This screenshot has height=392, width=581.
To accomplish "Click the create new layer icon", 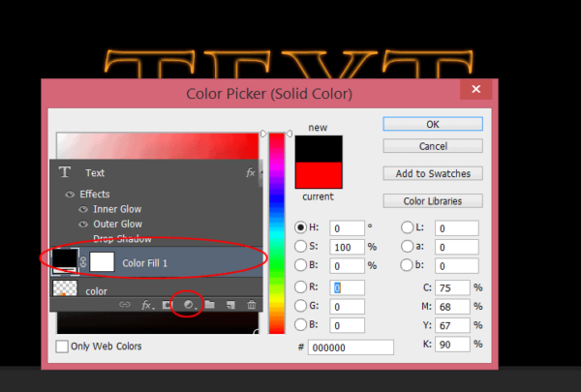I will coord(231,305).
